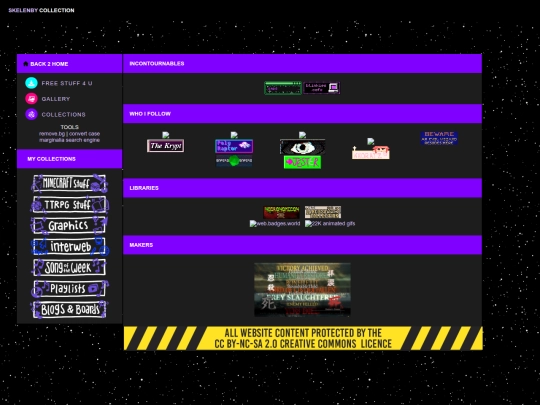
Task: Open the Graphics collection banner
Action: tap(70, 226)
